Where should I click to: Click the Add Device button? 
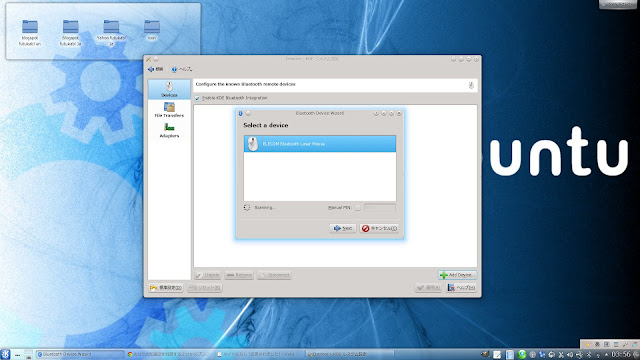(x=457, y=275)
